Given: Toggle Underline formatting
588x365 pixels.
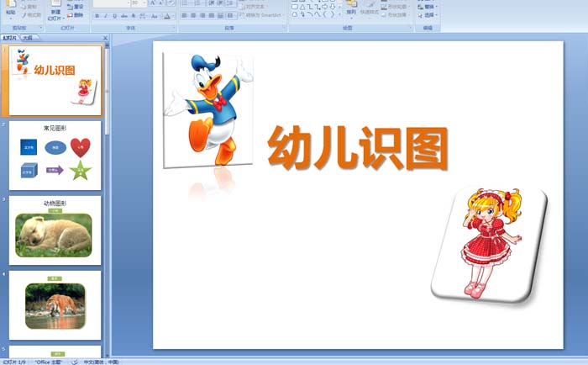Looking at the screenshot, I should (115, 16).
